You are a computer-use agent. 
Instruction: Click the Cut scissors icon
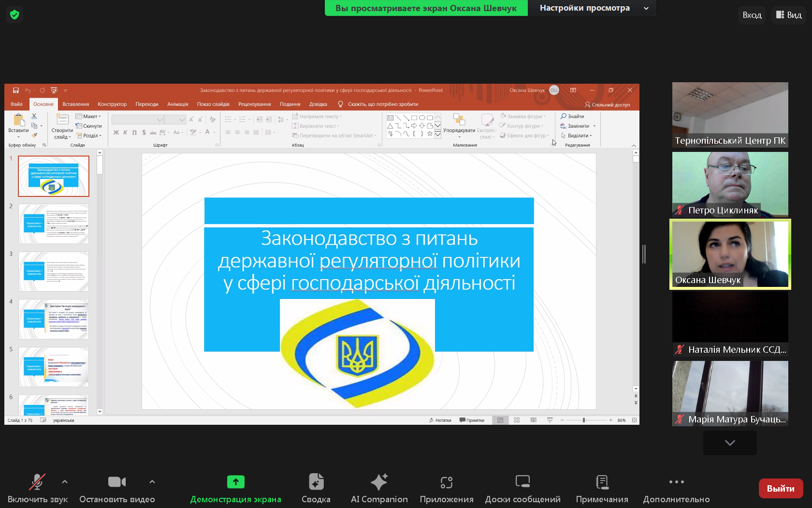coord(34,116)
